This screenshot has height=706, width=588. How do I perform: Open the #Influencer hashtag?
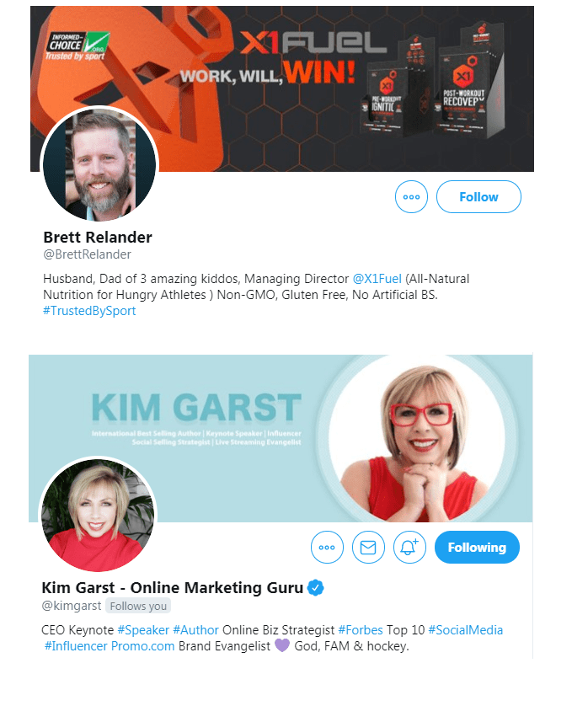[76, 646]
